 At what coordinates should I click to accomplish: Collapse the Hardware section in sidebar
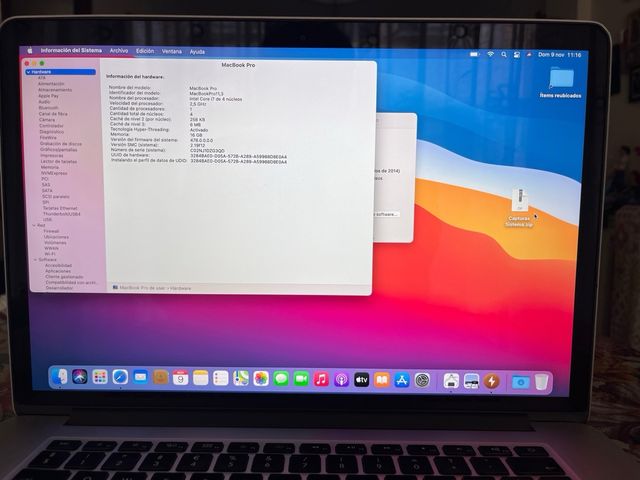coord(28,72)
